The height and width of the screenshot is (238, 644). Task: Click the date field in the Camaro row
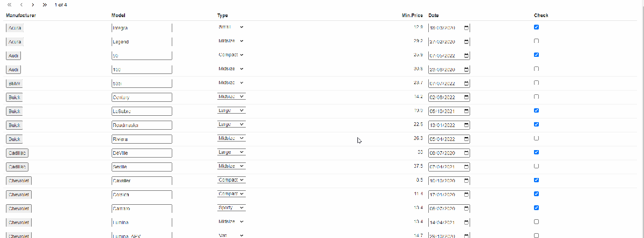449,209
